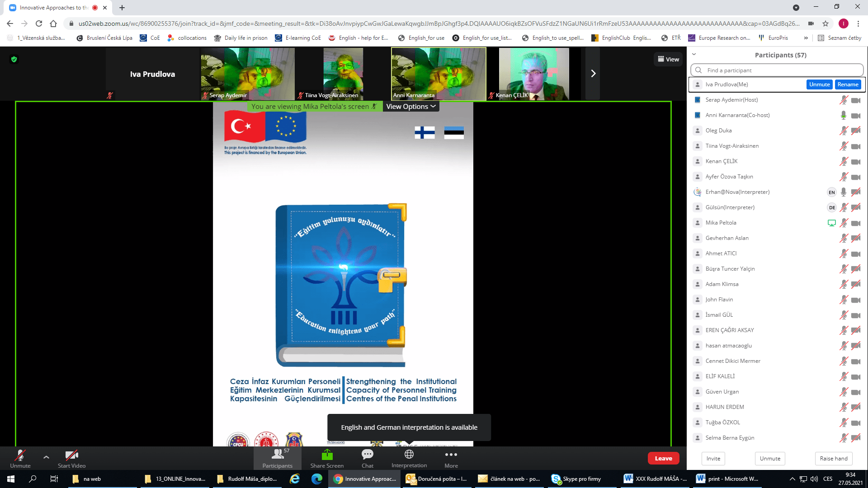Open the gallery View menu

click(668, 59)
